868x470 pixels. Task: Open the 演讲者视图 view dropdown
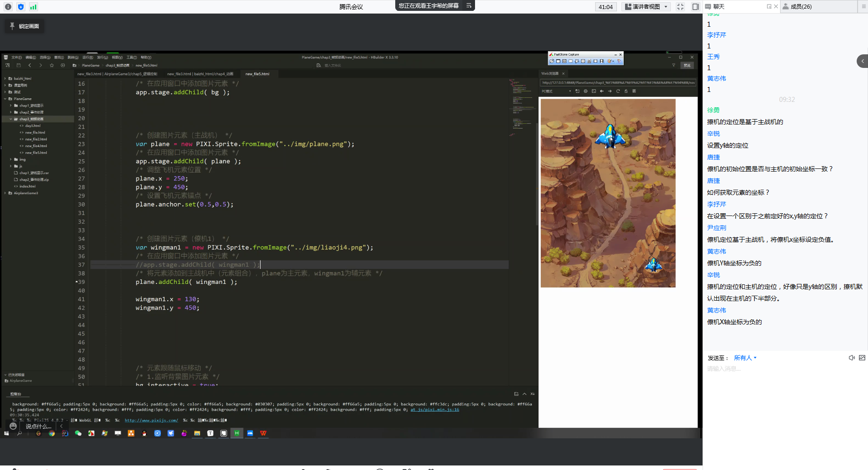point(646,7)
